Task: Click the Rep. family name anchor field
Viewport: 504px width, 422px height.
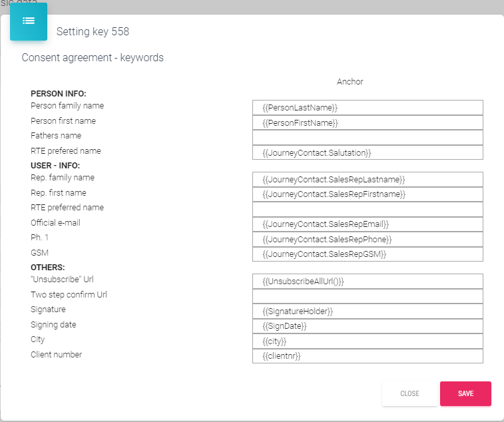Action: (368, 179)
